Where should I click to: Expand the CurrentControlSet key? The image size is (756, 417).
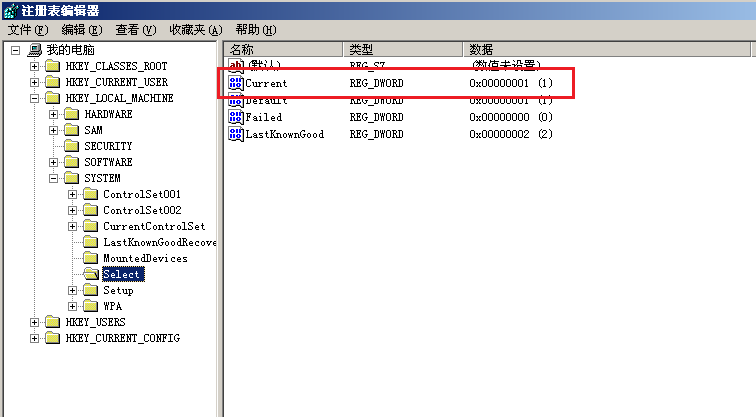72,226
